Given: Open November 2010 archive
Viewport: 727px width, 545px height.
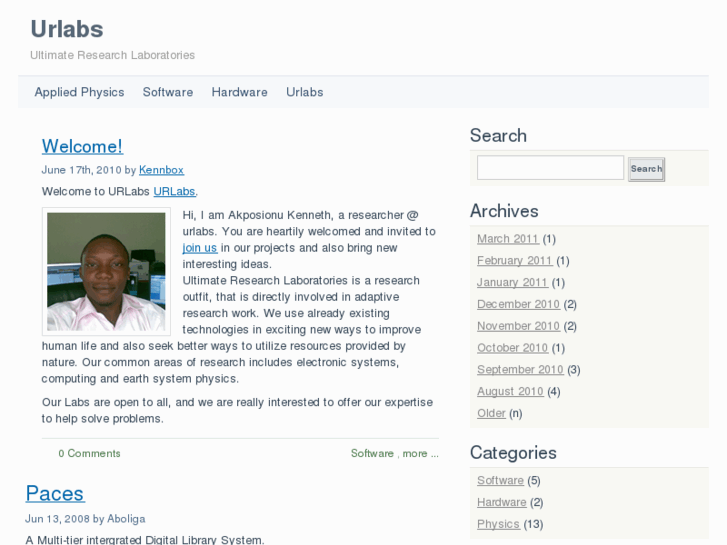Looking at the screenshot, I should (518, 326).
